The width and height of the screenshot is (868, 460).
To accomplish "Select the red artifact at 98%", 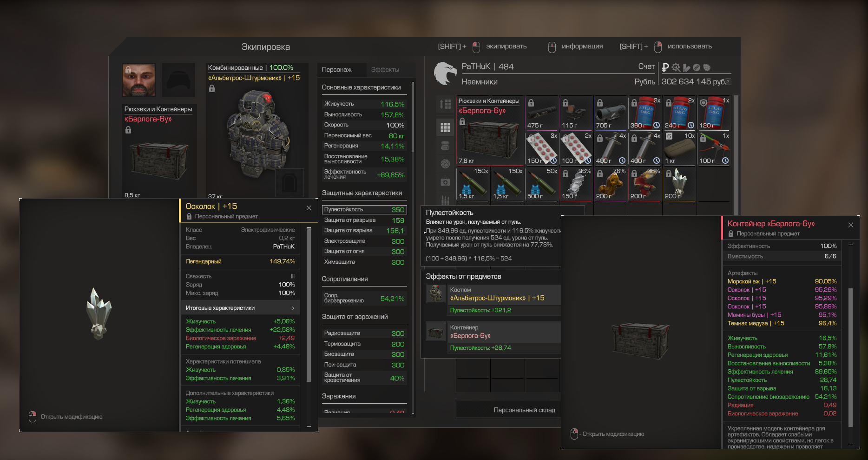I will pyautogui.click(x=645, y=184).
